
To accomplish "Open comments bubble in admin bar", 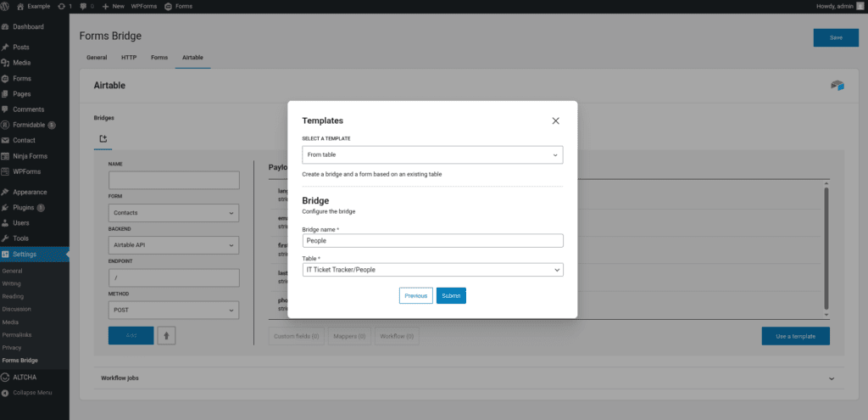I will (x=87, y=6).
